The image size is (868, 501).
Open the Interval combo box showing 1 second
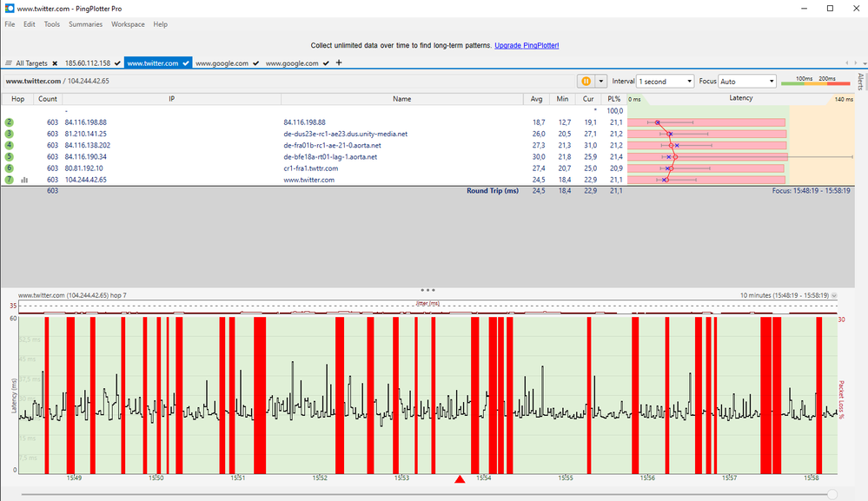[x=665, y=82]
